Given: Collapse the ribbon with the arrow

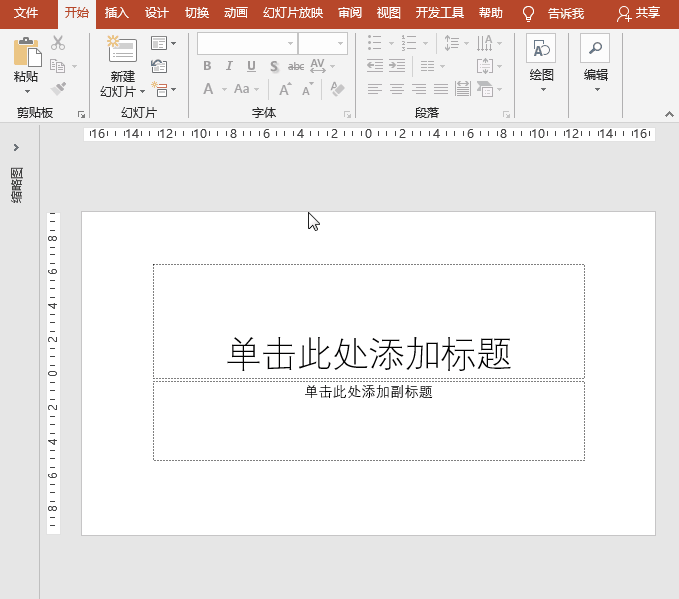Looking at the screenshot, I should point(669,114).
